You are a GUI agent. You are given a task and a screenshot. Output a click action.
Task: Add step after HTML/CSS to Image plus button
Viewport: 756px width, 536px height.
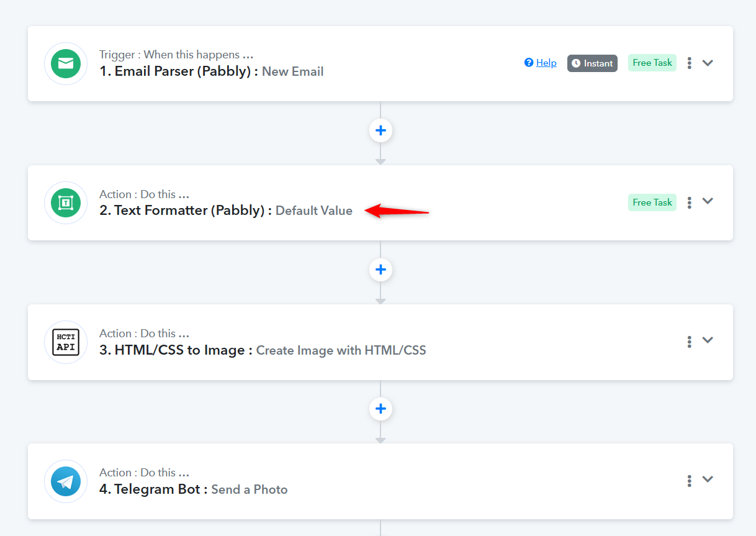coord(380,409)
